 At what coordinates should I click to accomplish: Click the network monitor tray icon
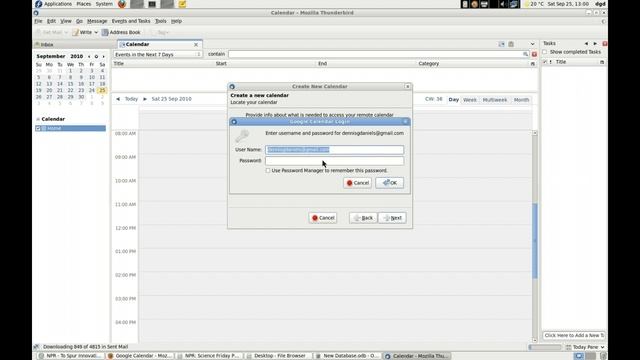[513, 4]
